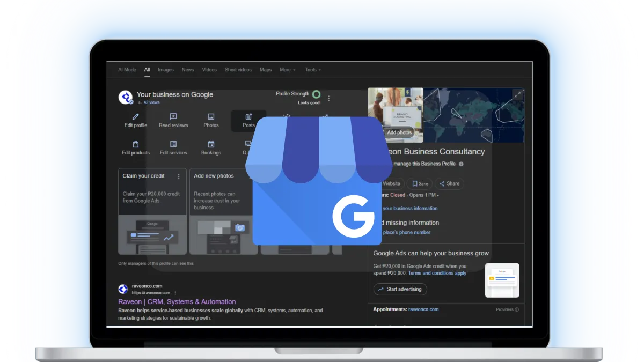Image resolution: width=644 pixels, height=362 pixels.
Task: Open Bookings calendar icon
Action: [x=211, y=144]
